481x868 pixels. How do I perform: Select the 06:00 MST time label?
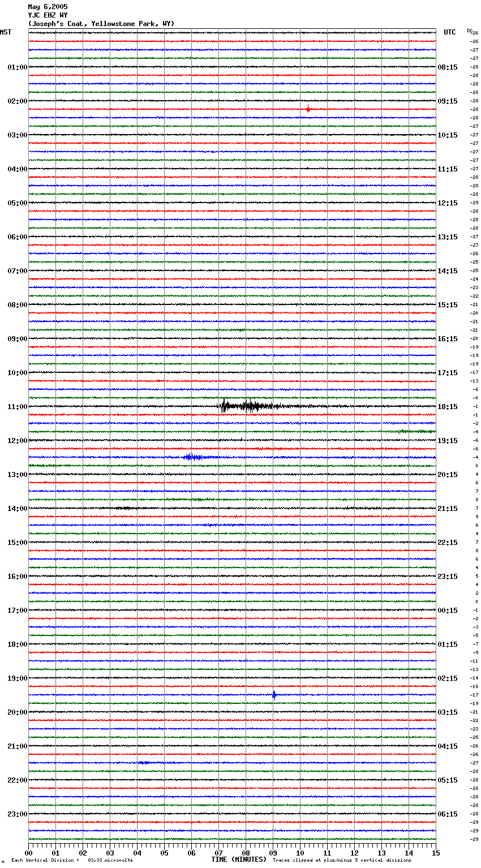pos(18,237)
